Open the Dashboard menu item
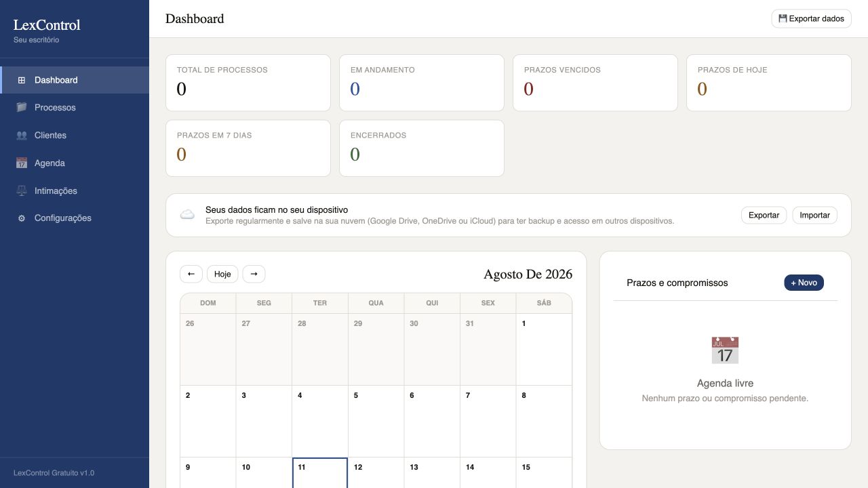This screenshot has height=488, width=868. (75, 80)
